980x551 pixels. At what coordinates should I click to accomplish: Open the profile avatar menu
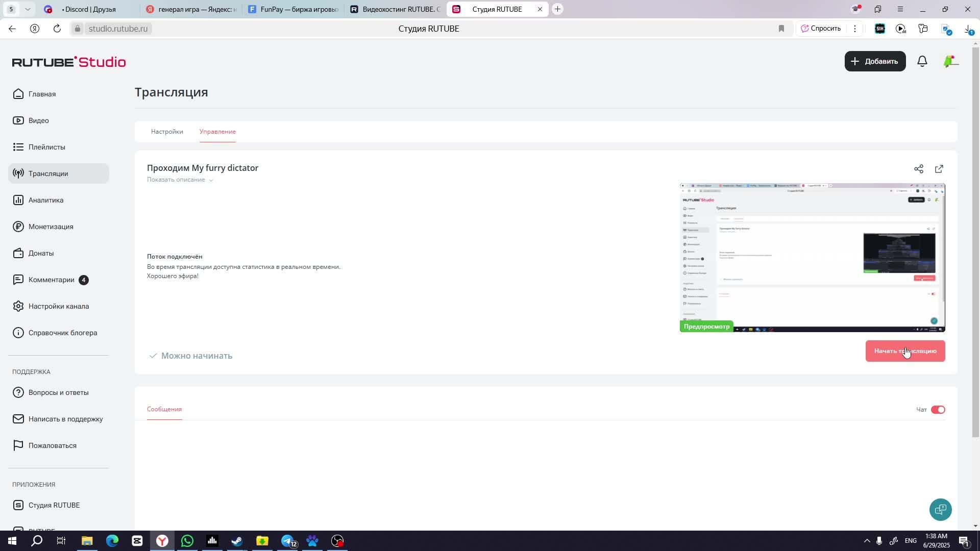coord(950,61)
